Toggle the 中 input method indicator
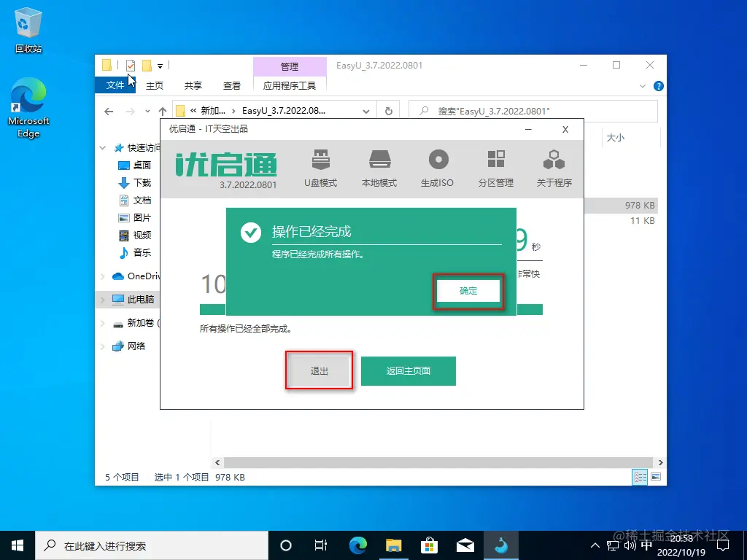 click(x=646, y=545)
